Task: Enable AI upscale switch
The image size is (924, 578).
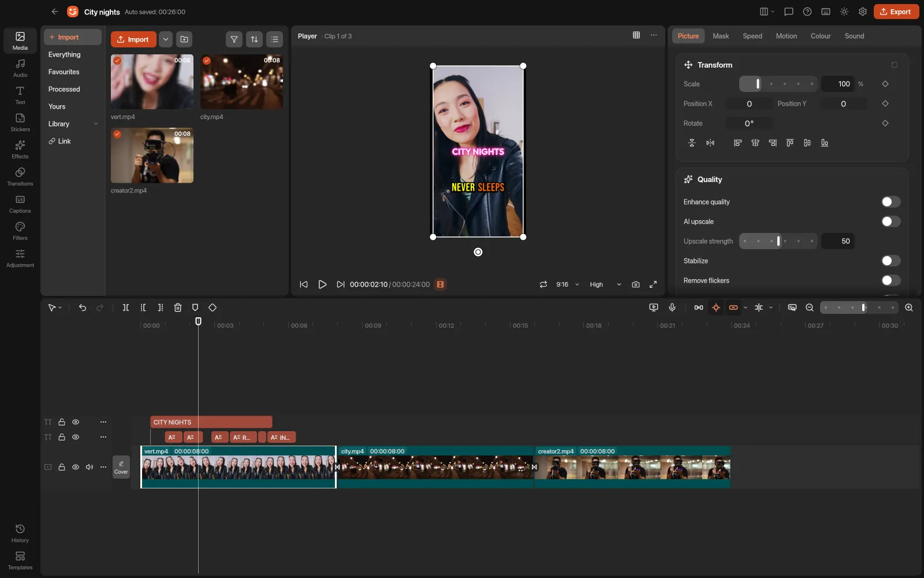Action: pyautogui.click(x=891, y=221)
